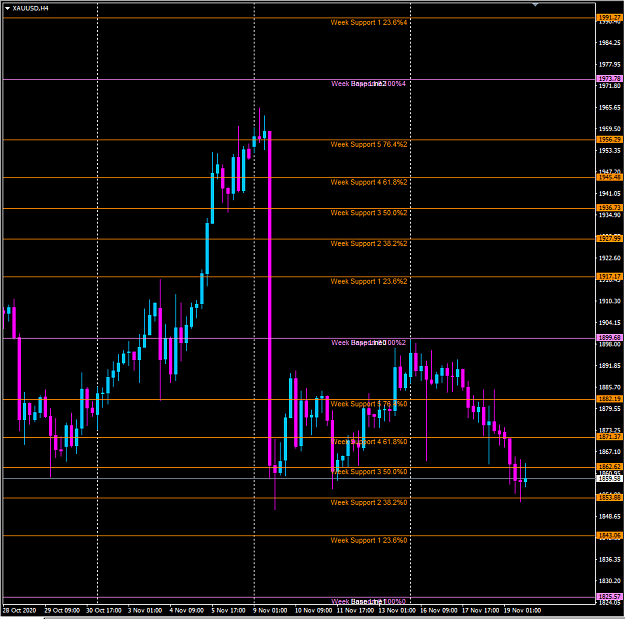Click the 11 Nov 17:00 time label
Screen dimensions: 625x619
[355, 611]
